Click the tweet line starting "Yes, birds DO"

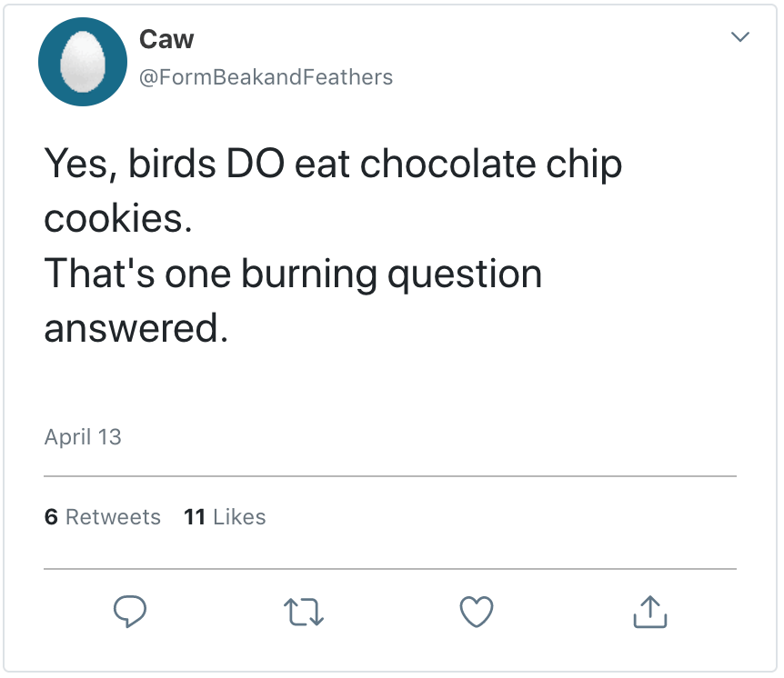(x=333, y=165)
